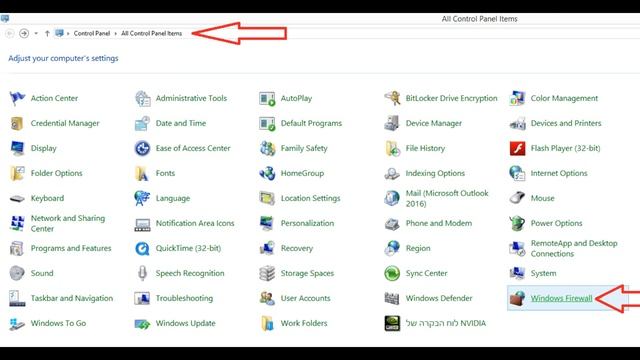Open the Folder Options icon
640x360 pixels.
coord(17,173)
